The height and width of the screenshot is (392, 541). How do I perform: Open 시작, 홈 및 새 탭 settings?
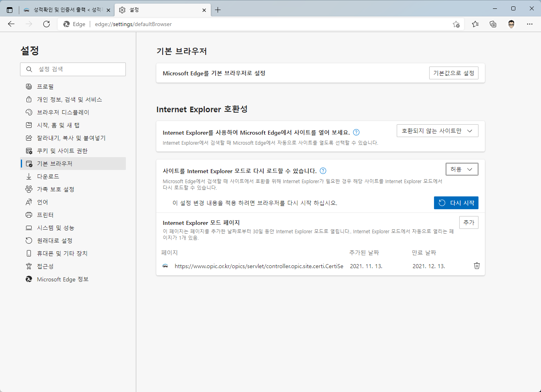point(73,125)
